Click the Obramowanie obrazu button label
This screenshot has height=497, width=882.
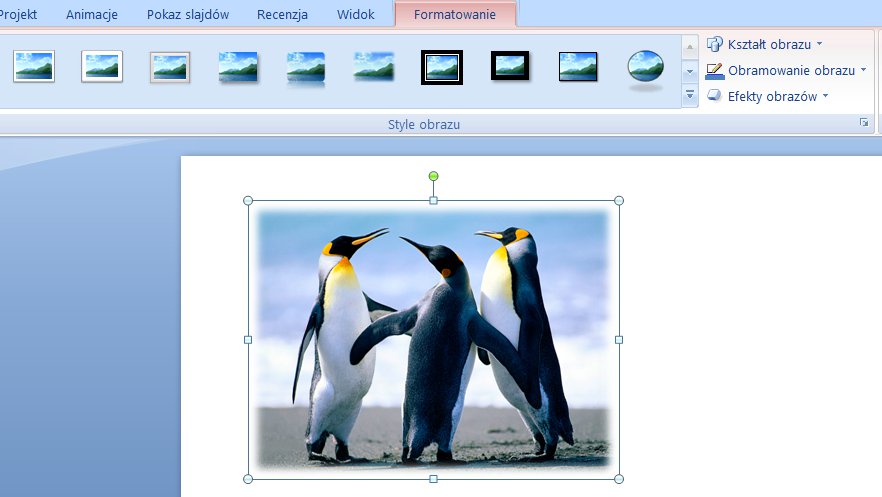[x=791, y=71]
